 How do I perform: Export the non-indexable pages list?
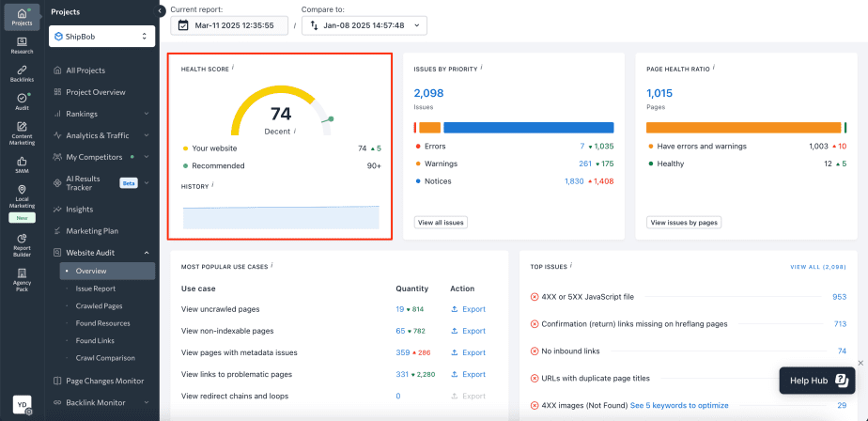click(469, 331)
